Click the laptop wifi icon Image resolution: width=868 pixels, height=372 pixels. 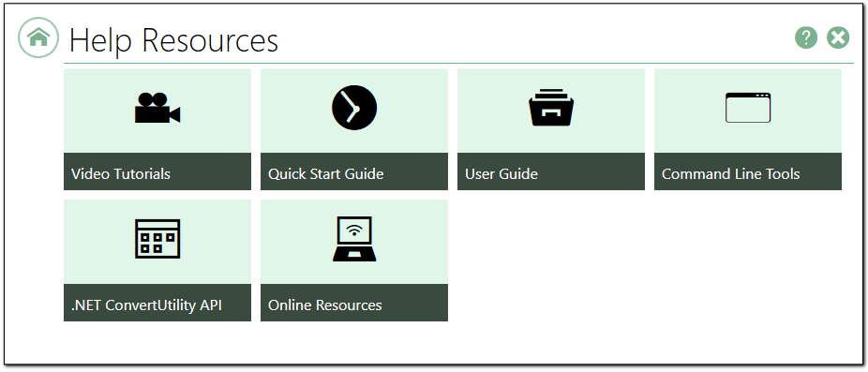[x=354, y=239]
